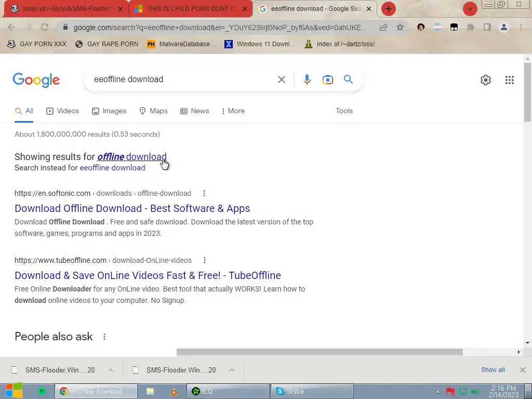532x399 pixels.
Task: Open the Google apps grid
Action: 509,80
